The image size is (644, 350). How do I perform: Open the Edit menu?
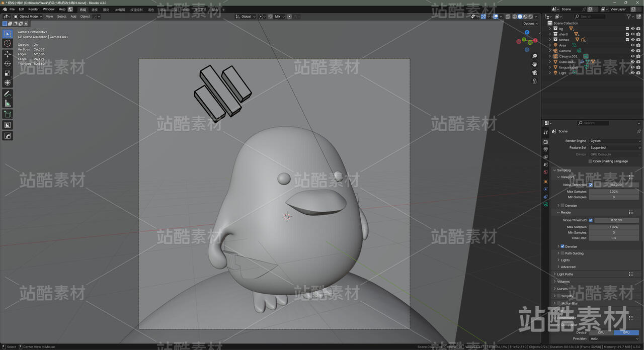[21, 9]
